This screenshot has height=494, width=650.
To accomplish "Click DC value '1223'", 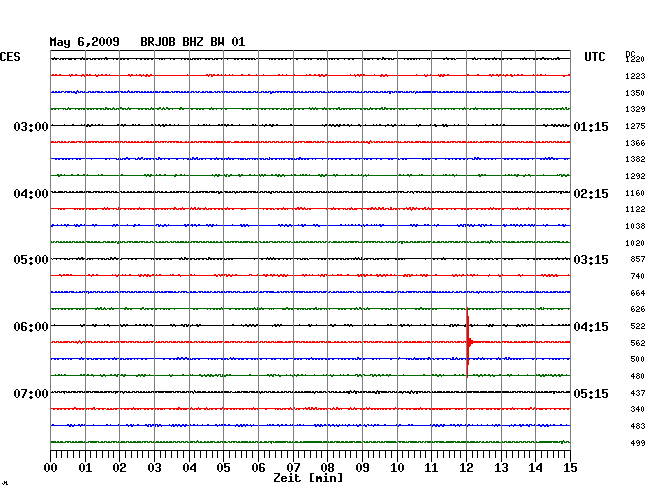I will [635, 76].
